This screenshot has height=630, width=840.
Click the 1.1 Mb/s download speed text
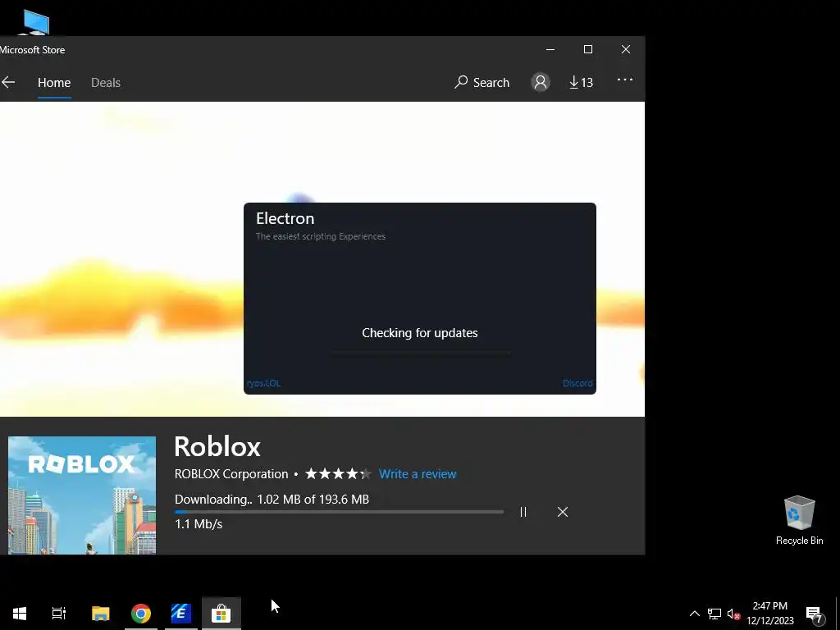click(x=199, y=524)
